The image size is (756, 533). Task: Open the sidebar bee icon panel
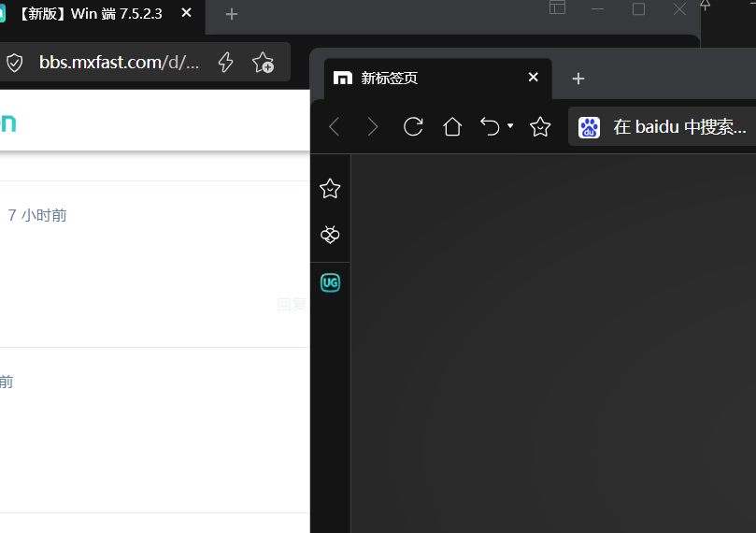330,235
